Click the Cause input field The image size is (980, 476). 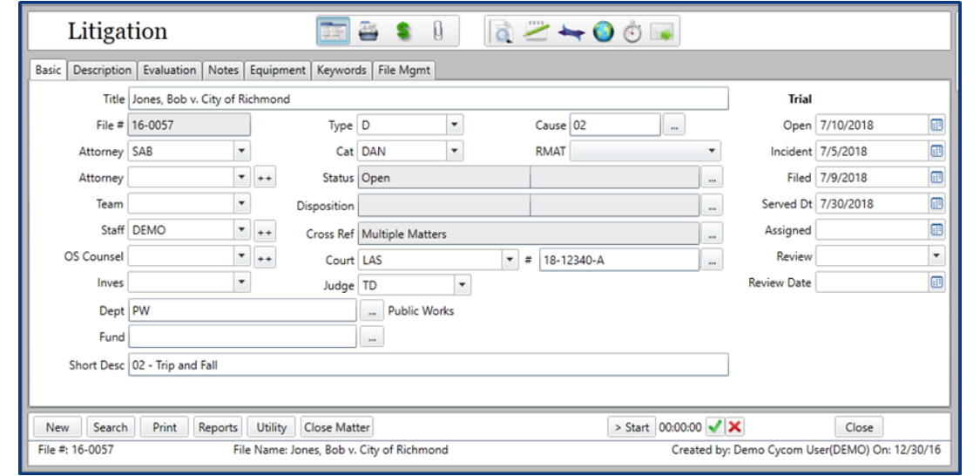click(615, 125)
